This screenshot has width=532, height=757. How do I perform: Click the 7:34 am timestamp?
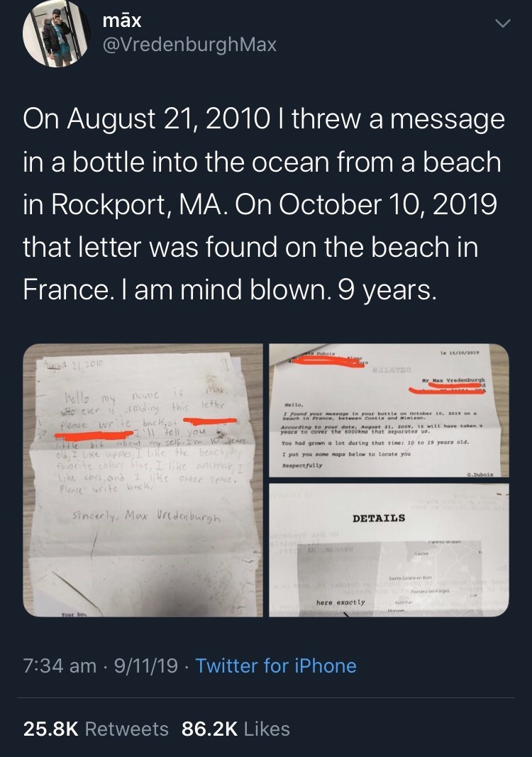(60, 665)
